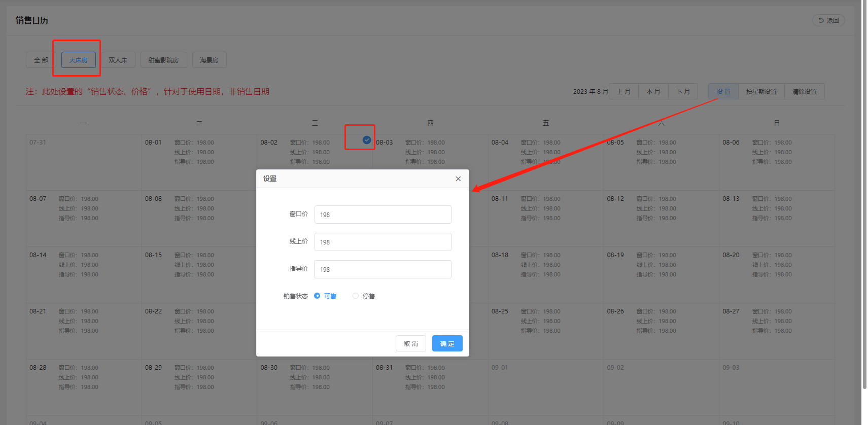
Task: Click the blue checkmark on 08-02 cell
Action: tap(367, 140)
